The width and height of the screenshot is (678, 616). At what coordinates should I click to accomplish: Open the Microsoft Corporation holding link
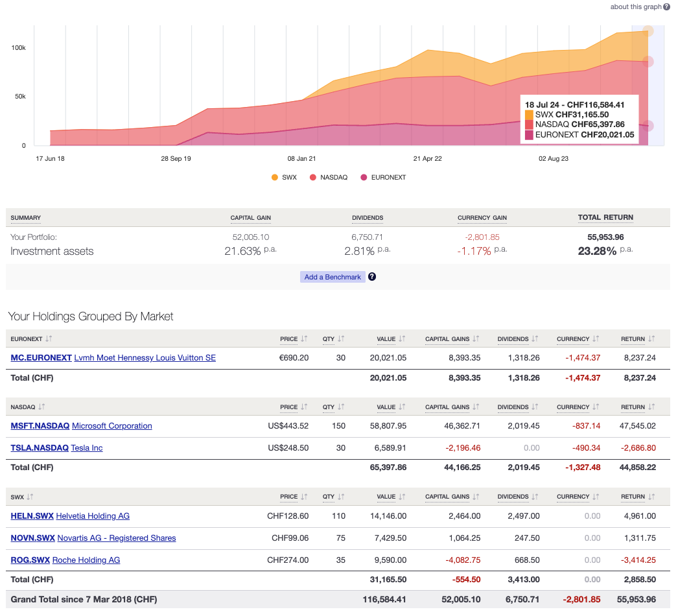pyautogui.click(x=111, y=425)
